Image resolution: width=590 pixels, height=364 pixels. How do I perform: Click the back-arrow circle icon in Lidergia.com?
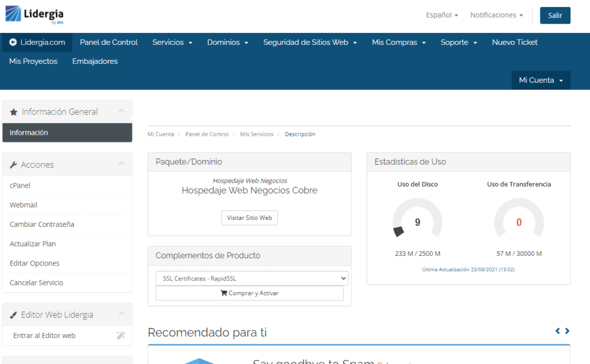pos(13,42)
